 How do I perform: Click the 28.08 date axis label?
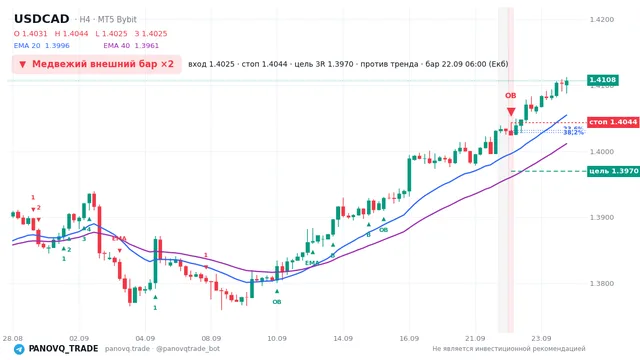[13, 338]
